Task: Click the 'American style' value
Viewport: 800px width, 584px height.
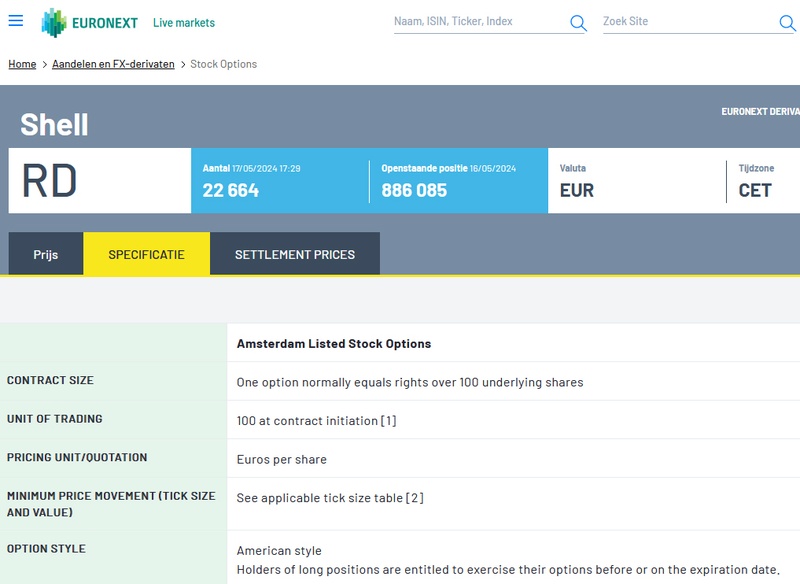Action: click(x=279, y=551)
